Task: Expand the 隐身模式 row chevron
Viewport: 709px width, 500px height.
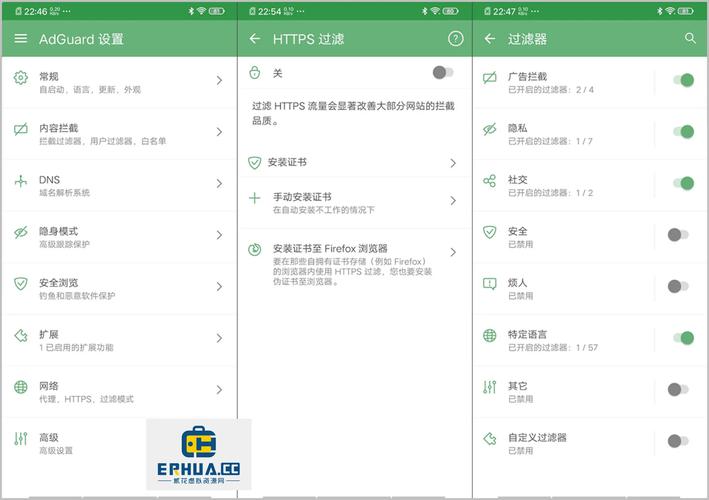Action: [x=219, y=235]
